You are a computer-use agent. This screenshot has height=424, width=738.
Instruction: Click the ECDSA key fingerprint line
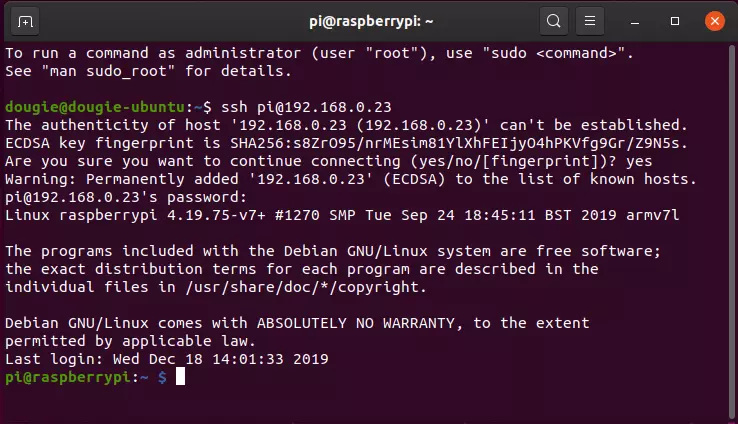[x=346, y=143]
